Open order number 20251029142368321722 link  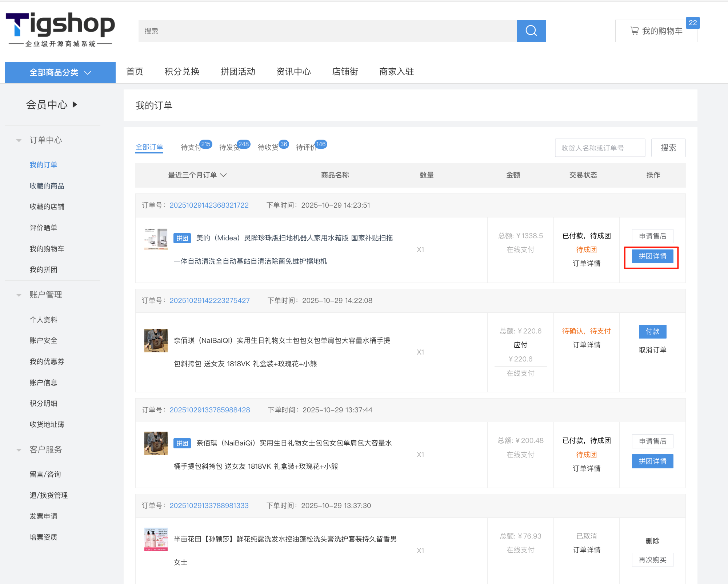209,205
